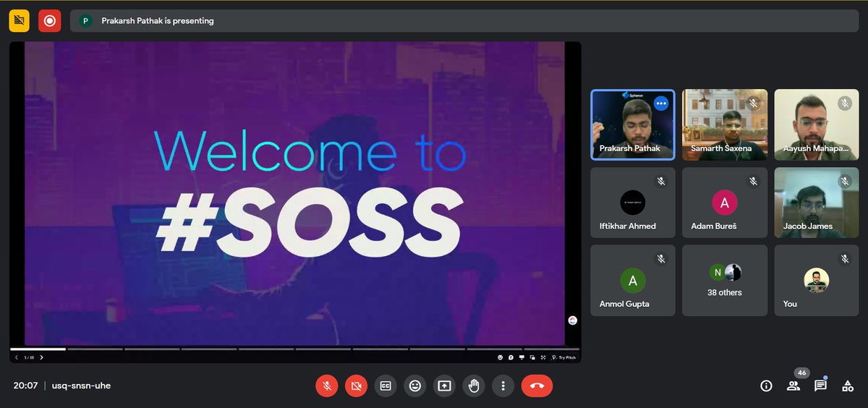Leave the call with the red hang-up button
Screen dimensions: 868x408
coord(537,386)
